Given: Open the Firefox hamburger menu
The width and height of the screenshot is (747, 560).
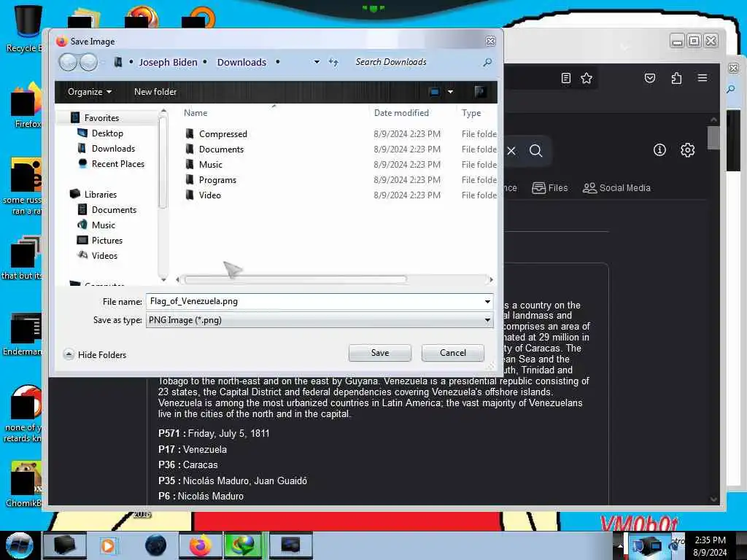Looking at the screenshot, I should (703, 77).
